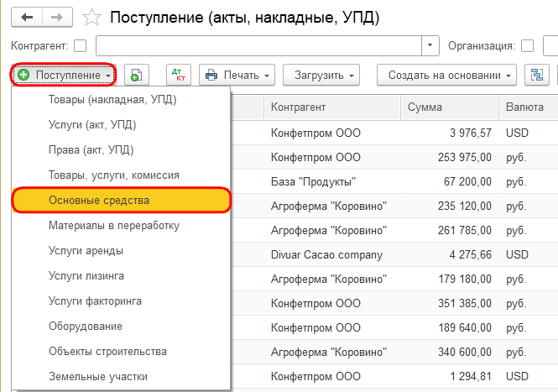
Task: Enable the Контрагент filter checkbox
Action: coord(80,46)
